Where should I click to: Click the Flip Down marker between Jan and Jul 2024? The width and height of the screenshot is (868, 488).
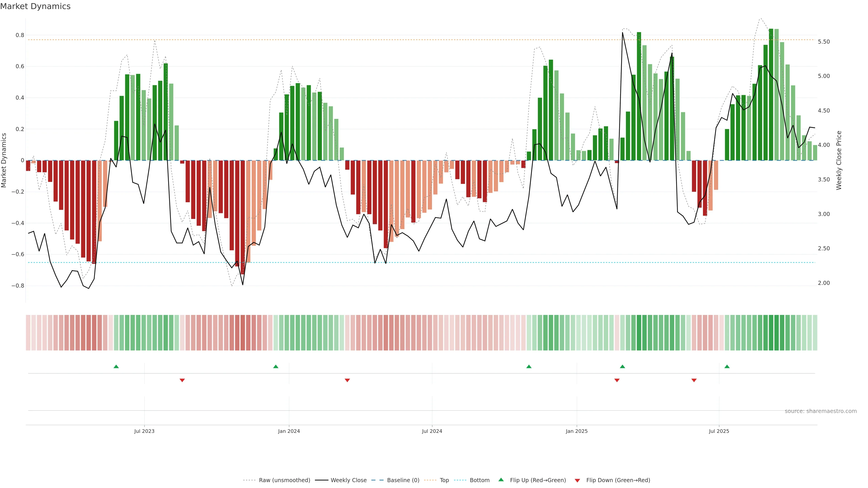pyautogui.click(x=347, y=380)
